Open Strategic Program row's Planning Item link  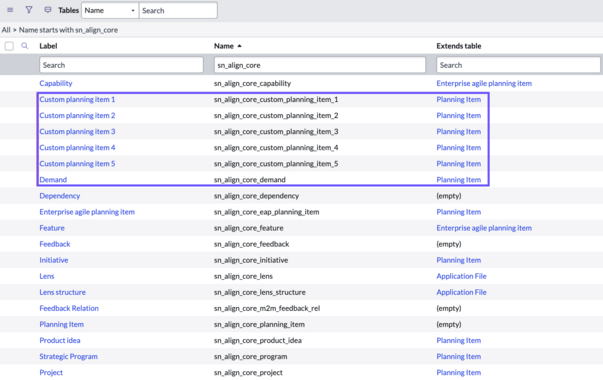[459, 357]
